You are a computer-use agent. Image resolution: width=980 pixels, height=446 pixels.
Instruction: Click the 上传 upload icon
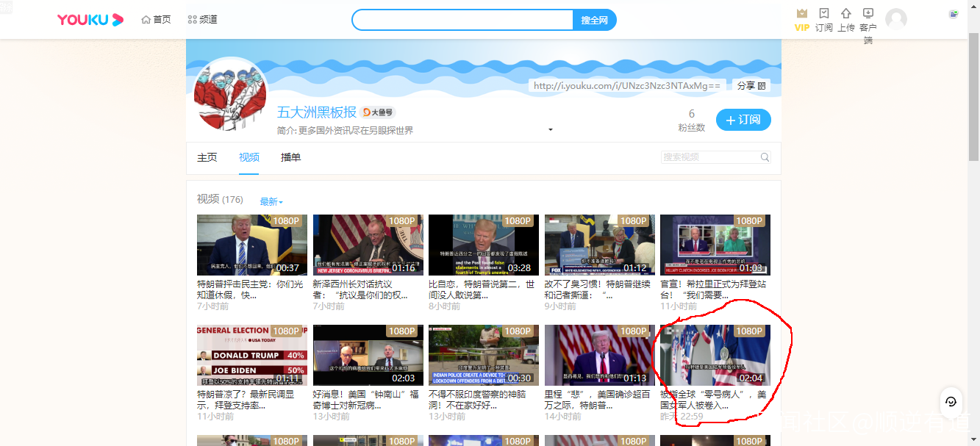click(846, 20)
